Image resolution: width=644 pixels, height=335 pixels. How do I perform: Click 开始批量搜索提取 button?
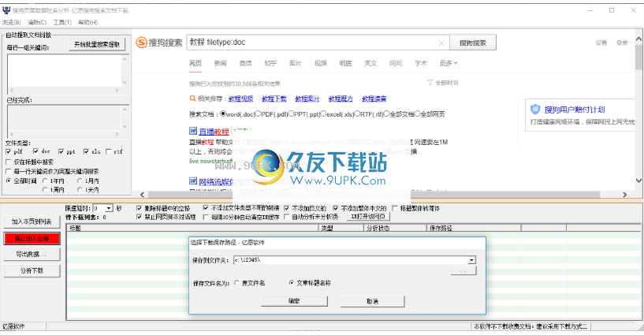coord(97,45)
